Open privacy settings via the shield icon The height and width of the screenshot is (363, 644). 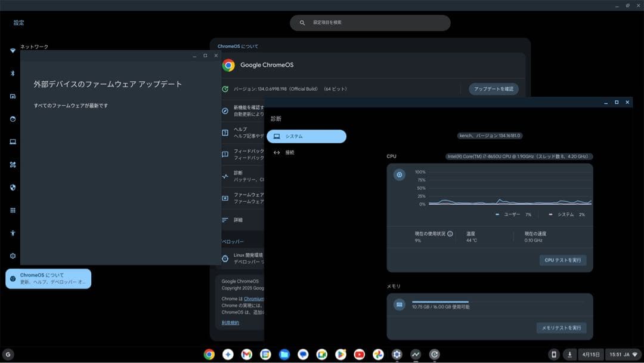pyautogui.click(x=13, y=187)
